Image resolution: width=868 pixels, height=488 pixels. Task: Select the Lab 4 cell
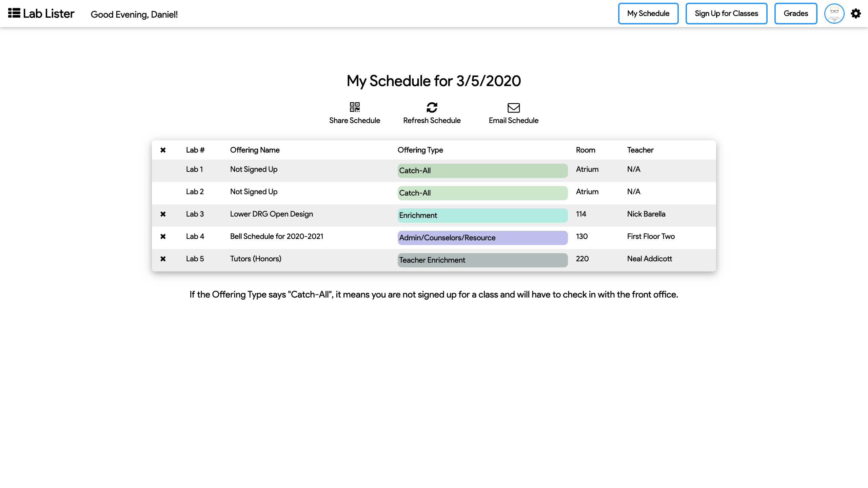click(x=195, y=237)
